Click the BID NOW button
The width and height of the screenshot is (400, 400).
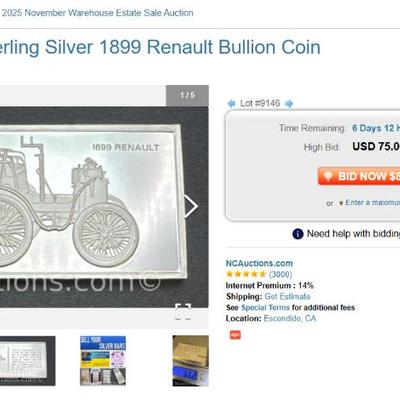(x=359, y=176)
